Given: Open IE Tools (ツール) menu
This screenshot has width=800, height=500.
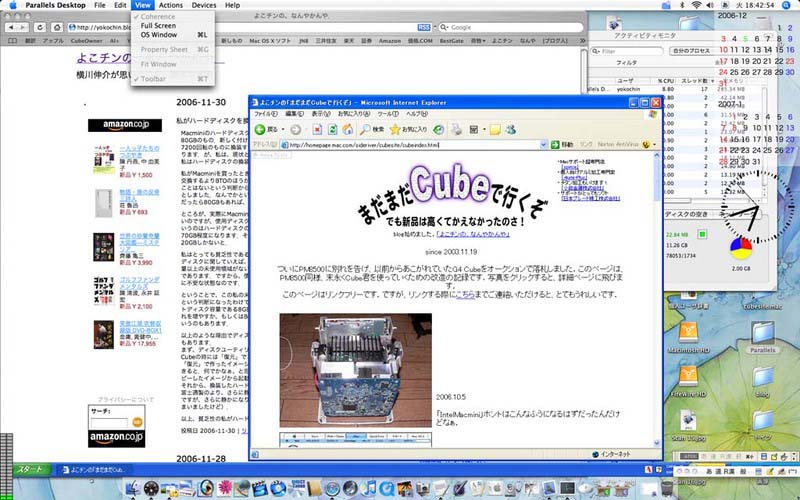Looking at the screenshot, I should click(x=388, y=114).
